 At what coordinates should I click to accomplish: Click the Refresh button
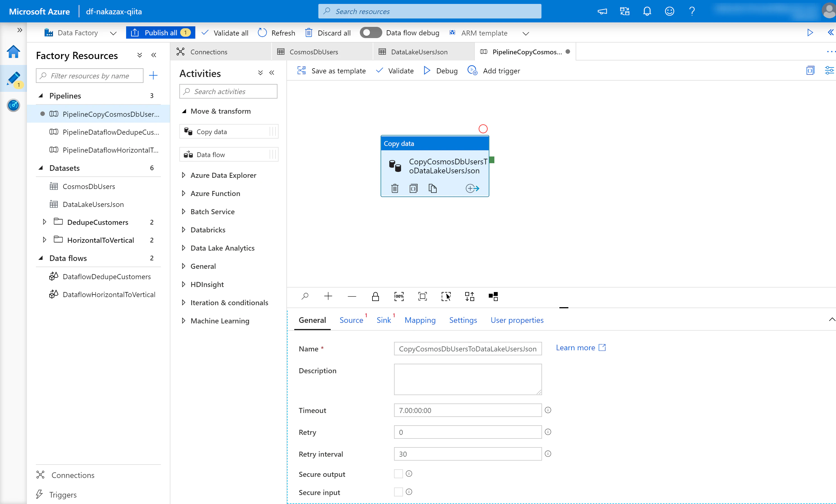click(x=277, y=33)
